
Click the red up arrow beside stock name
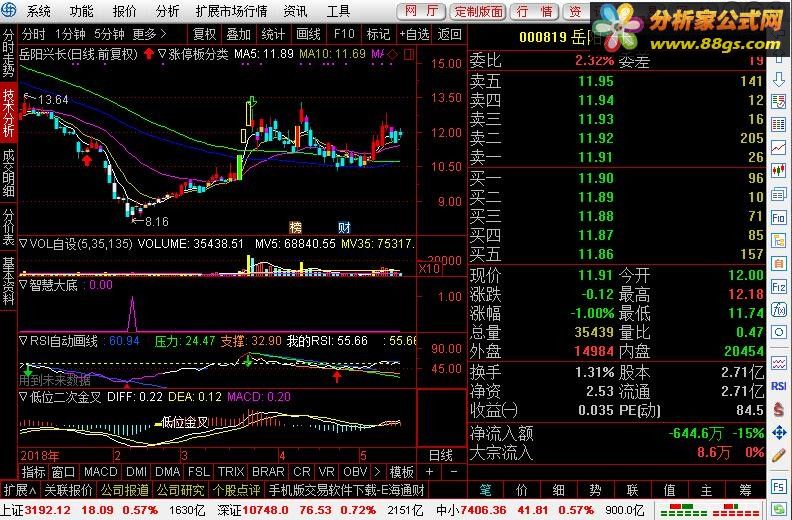pos(148,54)
